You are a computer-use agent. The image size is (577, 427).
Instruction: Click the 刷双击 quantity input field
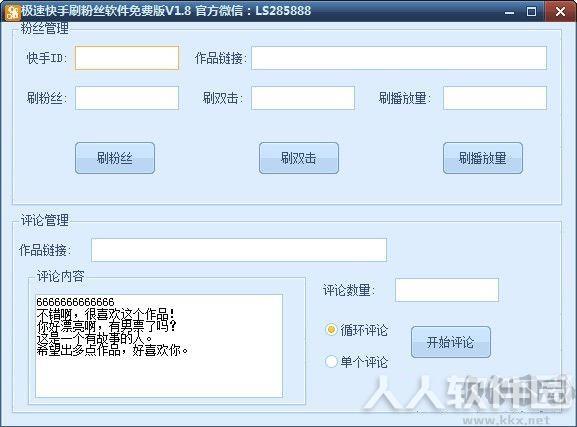(x=303, y=98)
